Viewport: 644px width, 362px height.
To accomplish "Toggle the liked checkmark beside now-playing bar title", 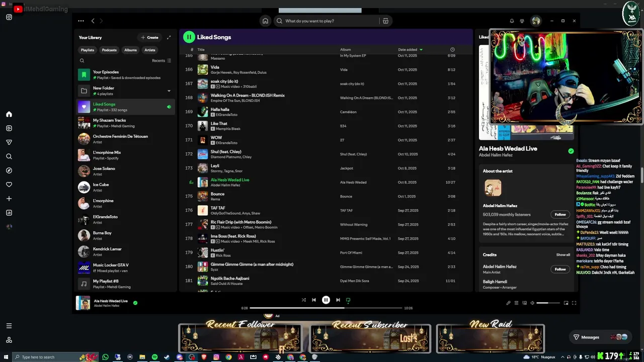I will 135,303.
